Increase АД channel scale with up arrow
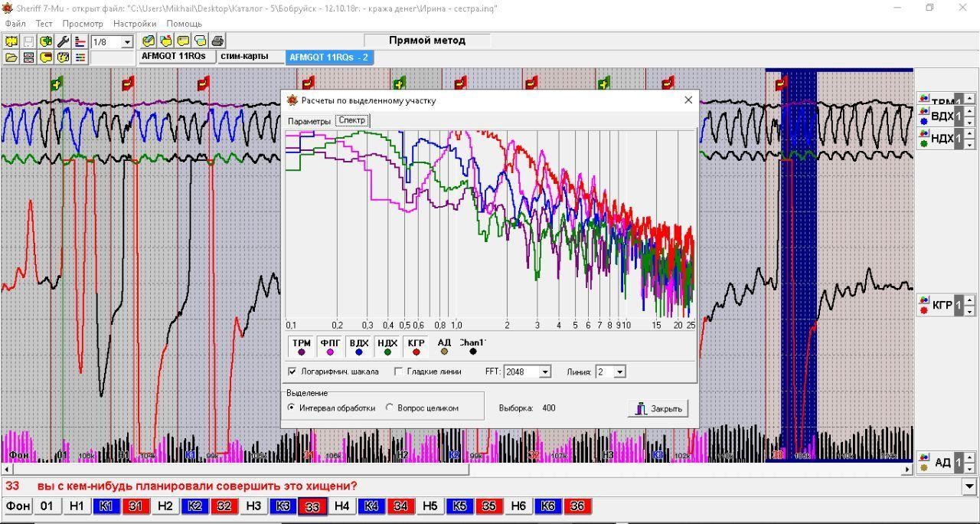 tap(969, 457)
